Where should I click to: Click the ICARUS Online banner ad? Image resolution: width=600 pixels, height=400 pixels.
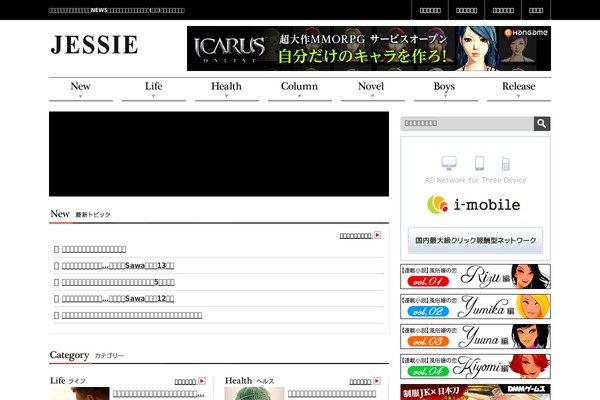tap(369, 48)
